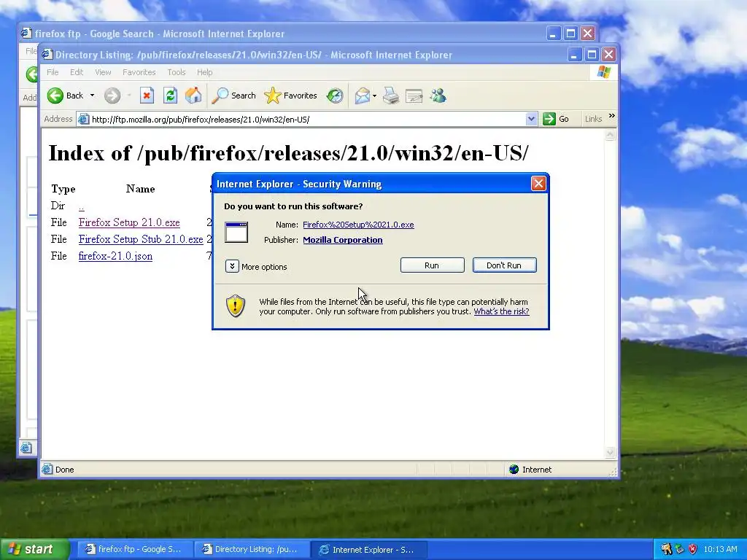Click the Internet zone globe icon
This screenshot has width=747, height=560.
pos(514,470)
